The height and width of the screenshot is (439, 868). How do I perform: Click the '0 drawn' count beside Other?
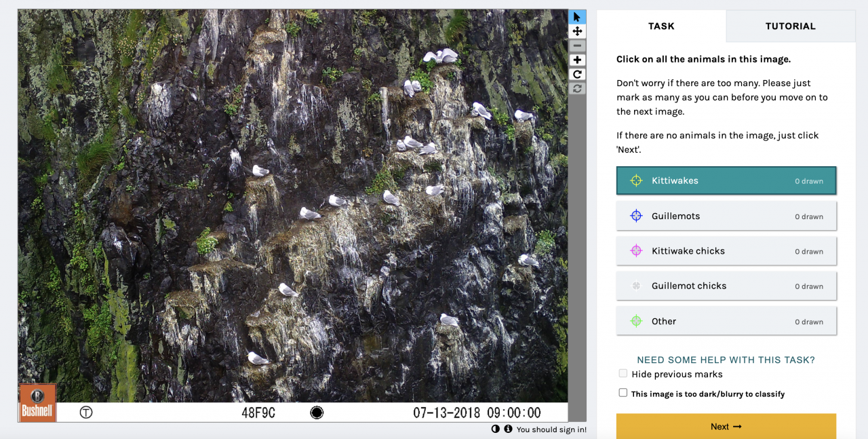coord(809,322)
